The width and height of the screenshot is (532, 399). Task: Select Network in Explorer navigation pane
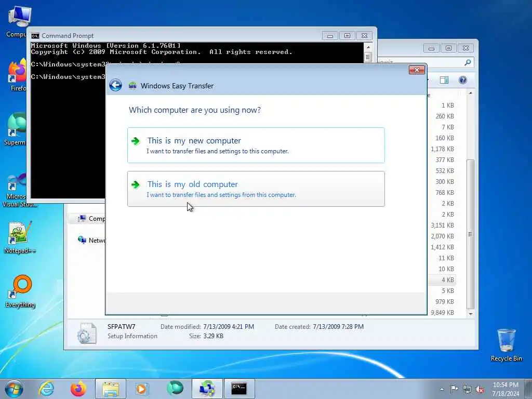(x=91, y=240)
